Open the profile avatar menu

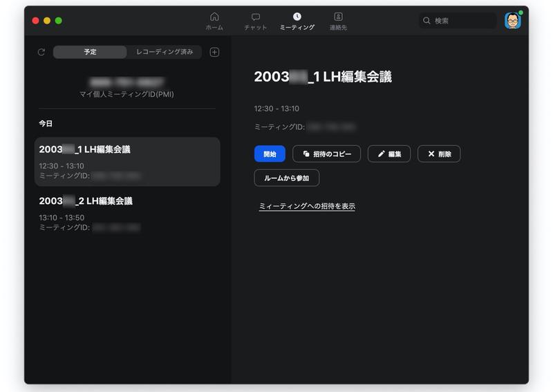click(x=513, y=21)
